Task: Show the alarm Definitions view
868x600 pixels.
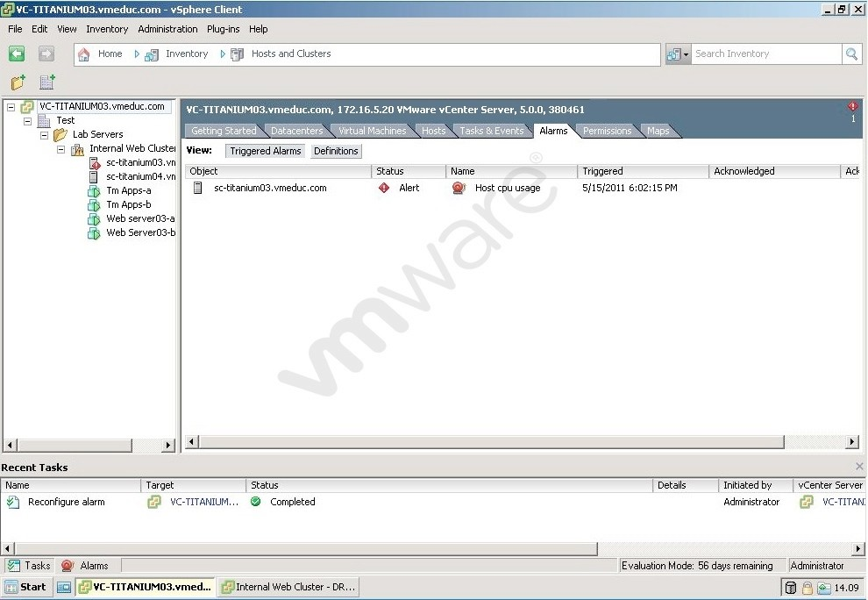Action: [336, 151]
